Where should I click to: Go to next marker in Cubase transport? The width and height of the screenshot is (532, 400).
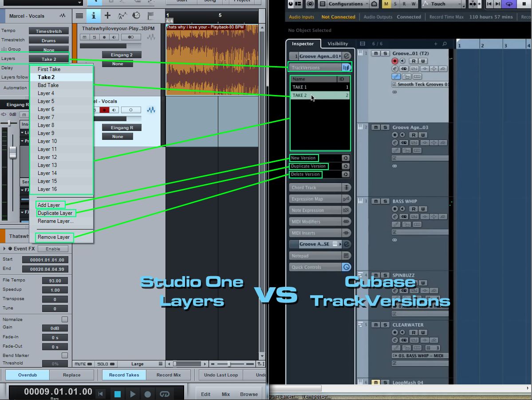tap(497, 4)
